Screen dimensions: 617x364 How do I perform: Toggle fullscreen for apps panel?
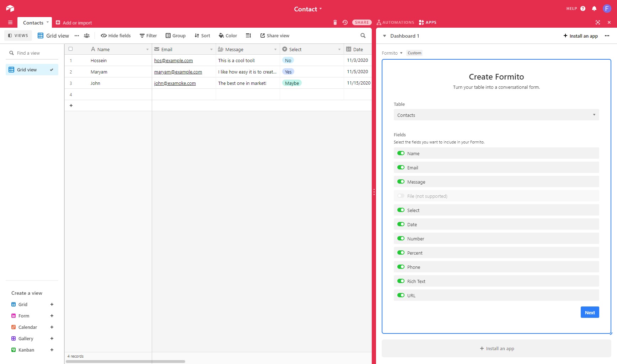(598, 22)
